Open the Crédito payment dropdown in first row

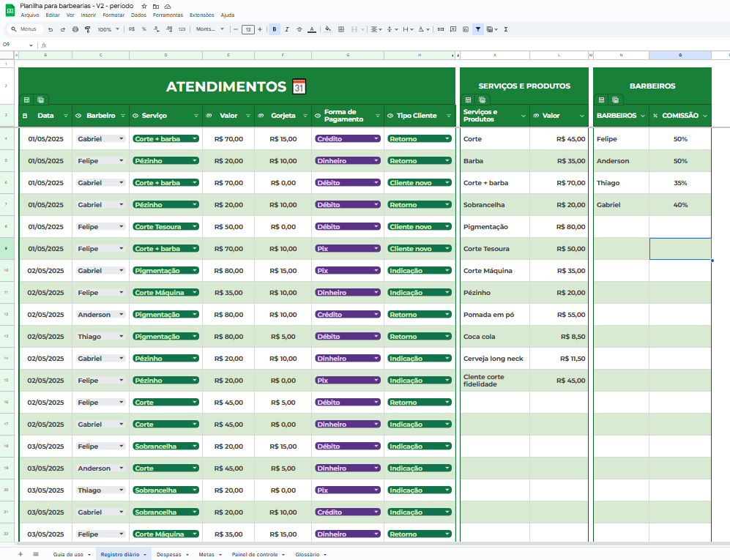click(376, 138)
